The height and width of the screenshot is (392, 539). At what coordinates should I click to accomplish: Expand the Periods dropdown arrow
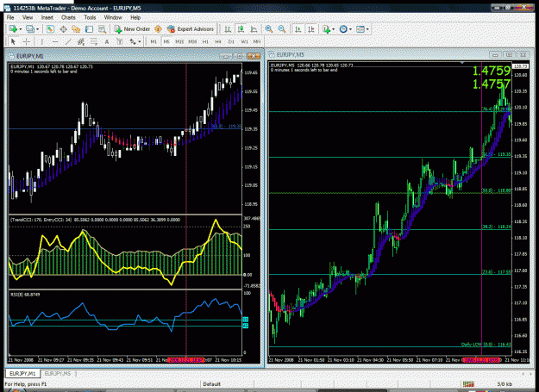(x=350, y=29)
